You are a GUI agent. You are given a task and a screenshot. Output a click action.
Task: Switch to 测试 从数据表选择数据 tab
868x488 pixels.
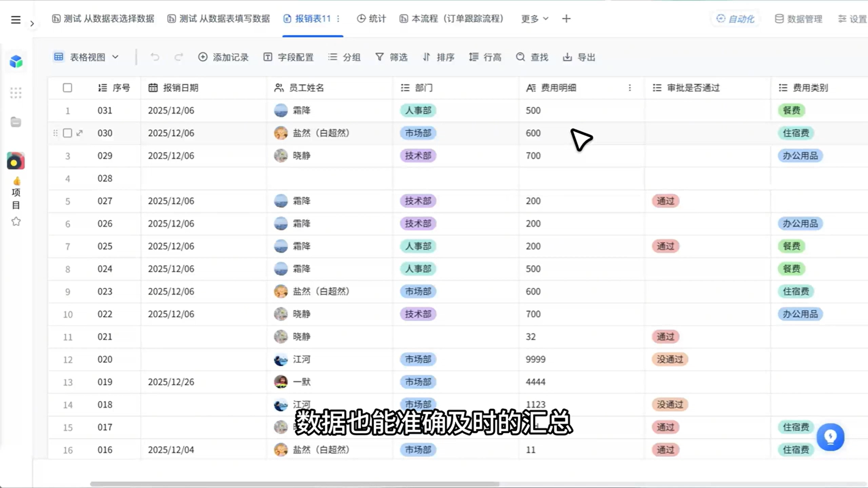103,19
